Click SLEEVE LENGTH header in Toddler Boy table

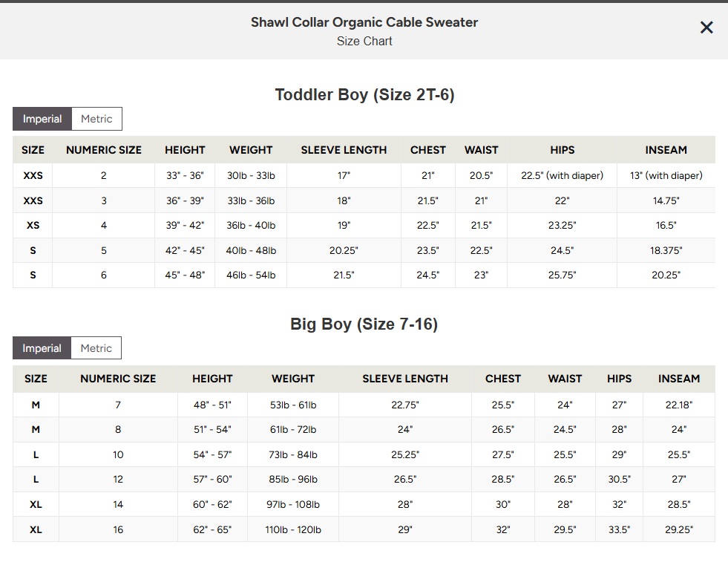(x=344, y=150)
